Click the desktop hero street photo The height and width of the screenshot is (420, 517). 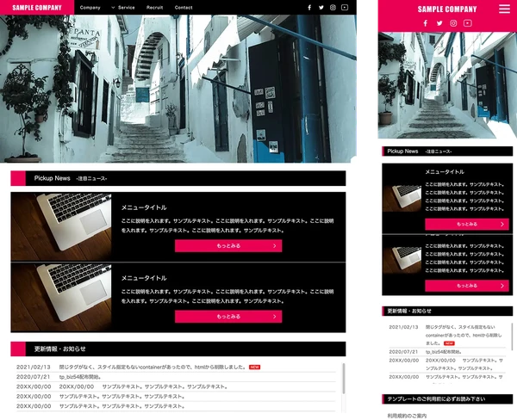coord(178,89)
